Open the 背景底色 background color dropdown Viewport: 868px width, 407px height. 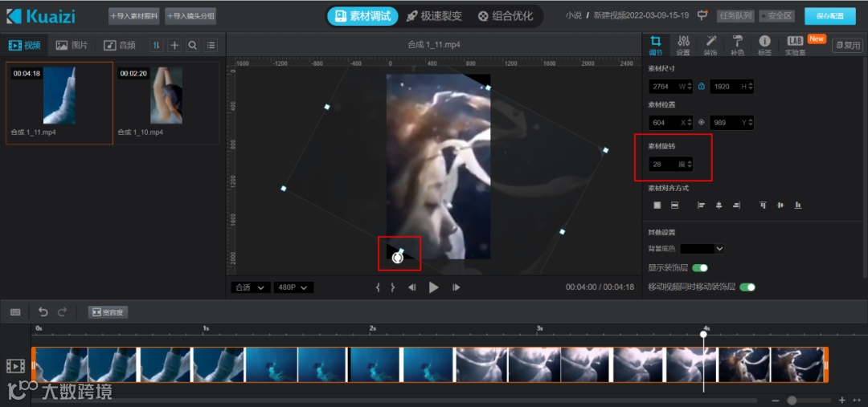[702, 249]
